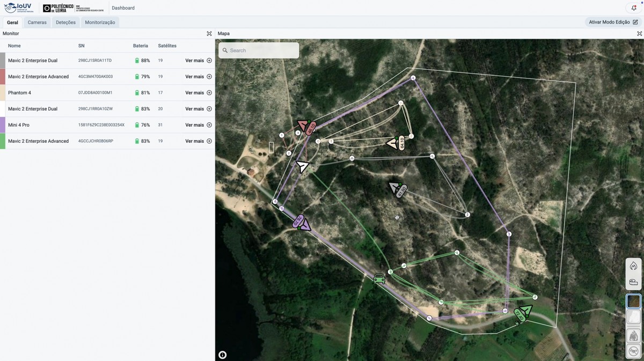The image size is (644, 361).
Task: Focus the map Search field
Action: [259, 50]
